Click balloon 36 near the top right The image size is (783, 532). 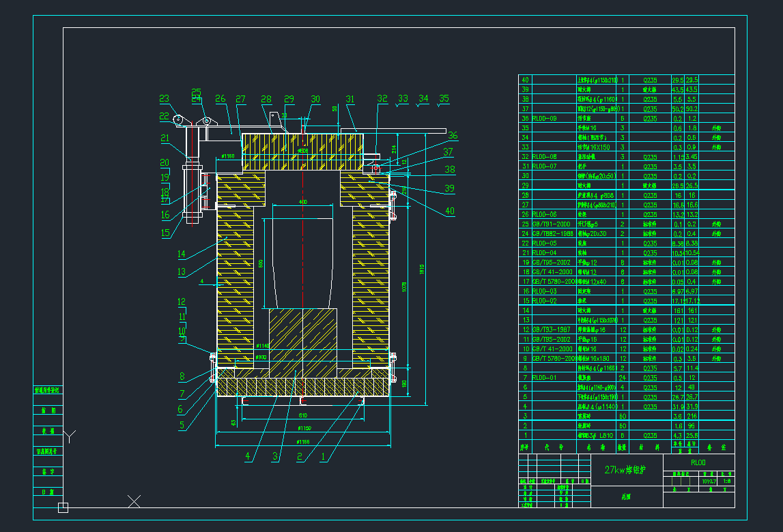pos(452,135)
